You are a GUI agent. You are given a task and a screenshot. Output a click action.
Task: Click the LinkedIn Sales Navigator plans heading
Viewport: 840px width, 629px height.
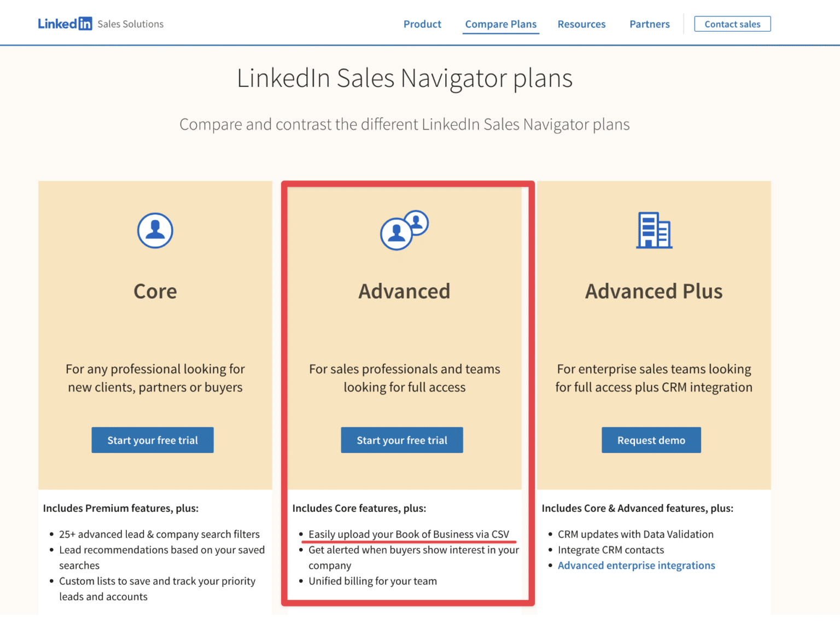pyautogui.click(x=405, y=78)
